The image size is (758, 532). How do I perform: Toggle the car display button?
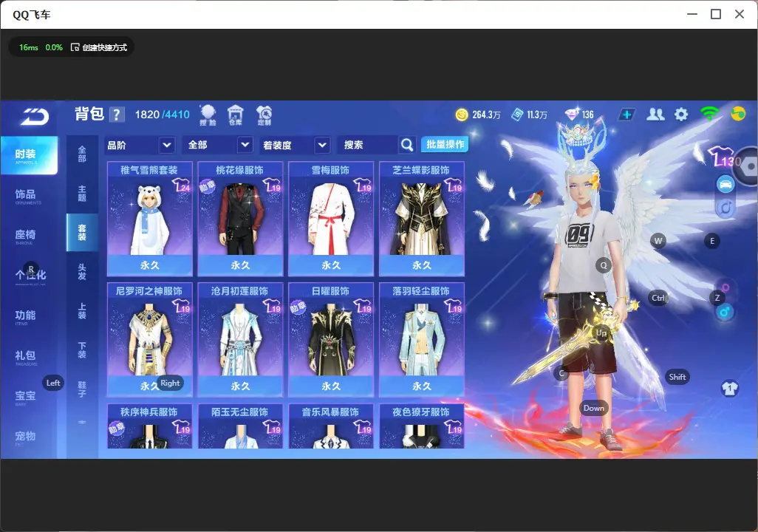725,184
